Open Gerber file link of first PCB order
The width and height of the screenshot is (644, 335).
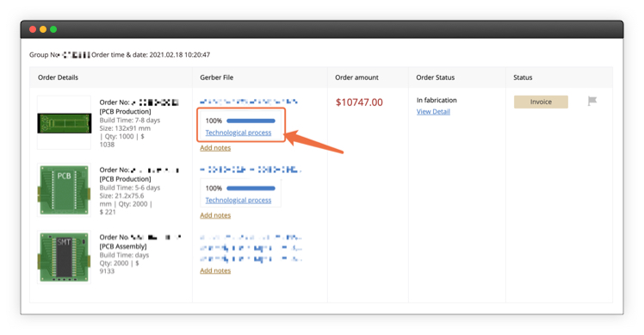[249, 102]
